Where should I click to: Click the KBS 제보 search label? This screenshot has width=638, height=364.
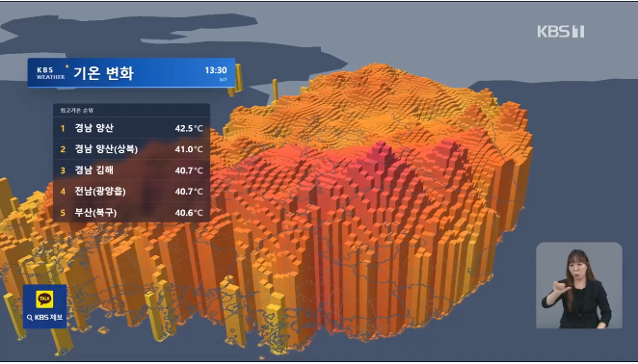(44, 317)
